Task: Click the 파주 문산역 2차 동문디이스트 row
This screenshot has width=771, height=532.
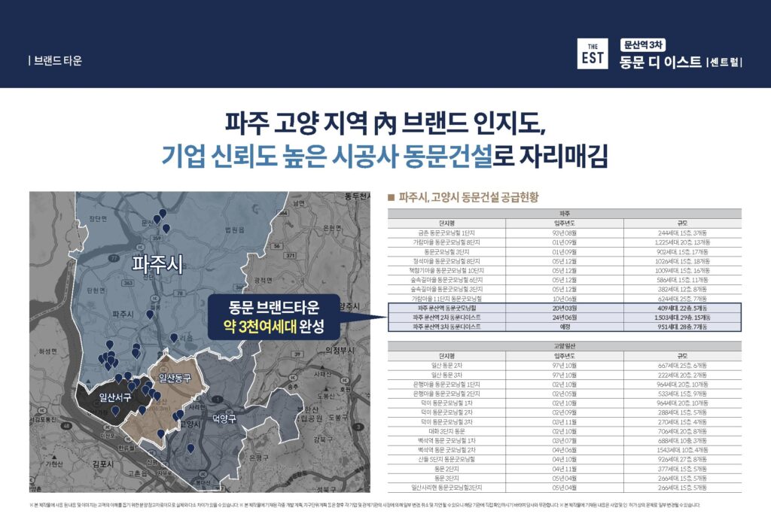Action: point(565,318)
